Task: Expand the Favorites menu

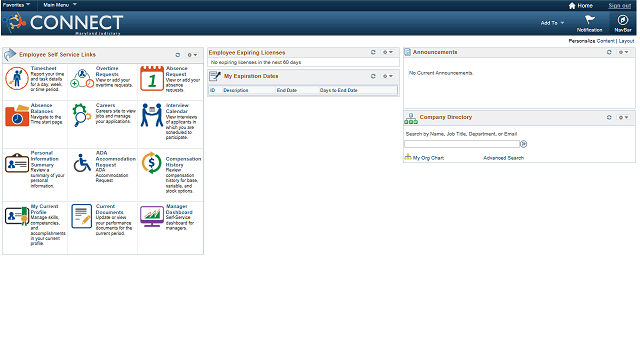Action: point(16,5)
